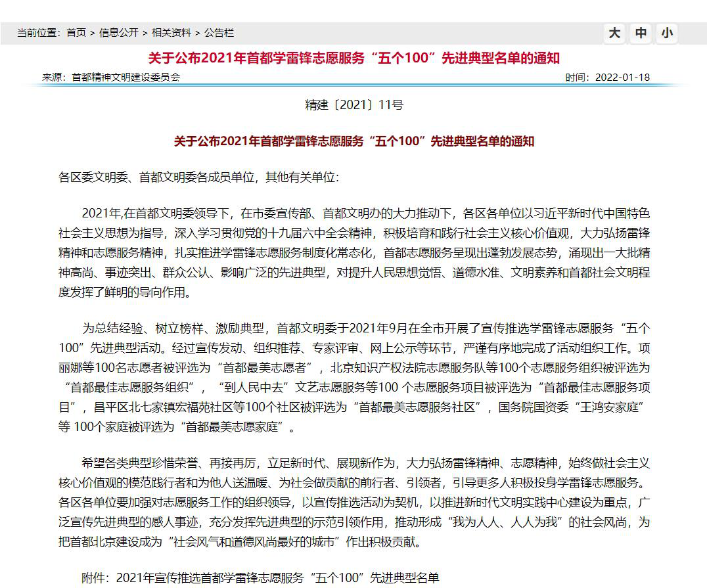Click the 当前位置 label
This screenshot has height=588, width=707.
(38, 33)
